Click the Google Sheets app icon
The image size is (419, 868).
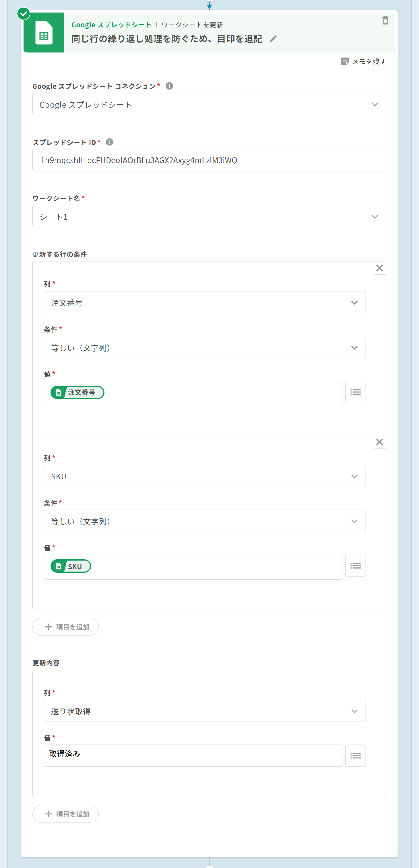coord(44,33)
